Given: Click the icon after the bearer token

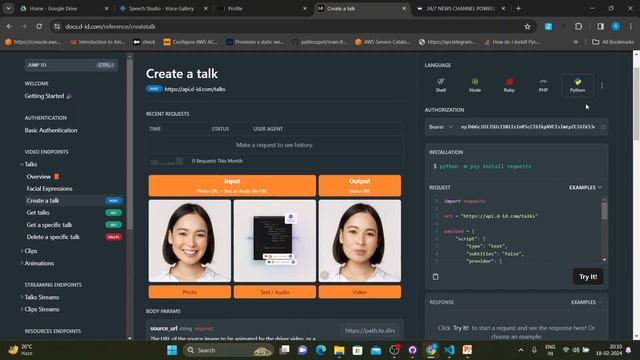Looking at the screenshot, I should click(603, 127).
